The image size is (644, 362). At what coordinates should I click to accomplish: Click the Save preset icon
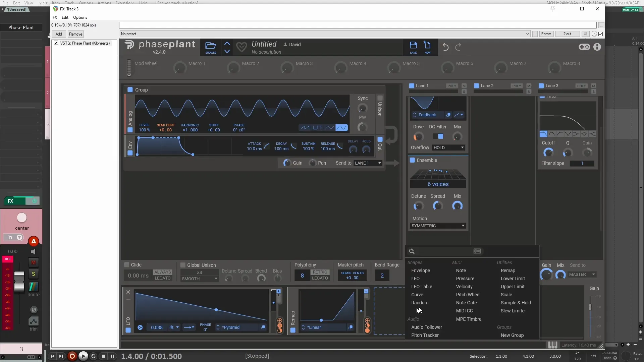coord(413,47)
